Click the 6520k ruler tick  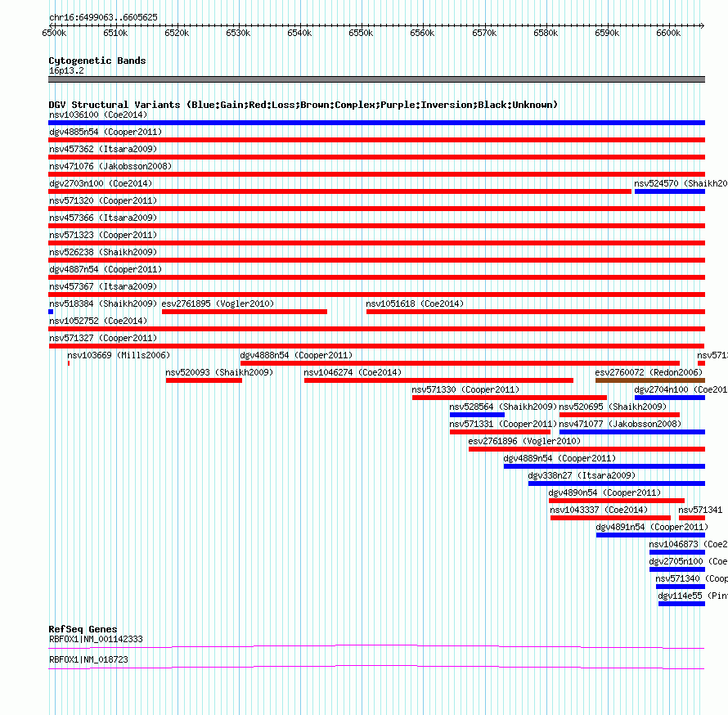(177, 33)
